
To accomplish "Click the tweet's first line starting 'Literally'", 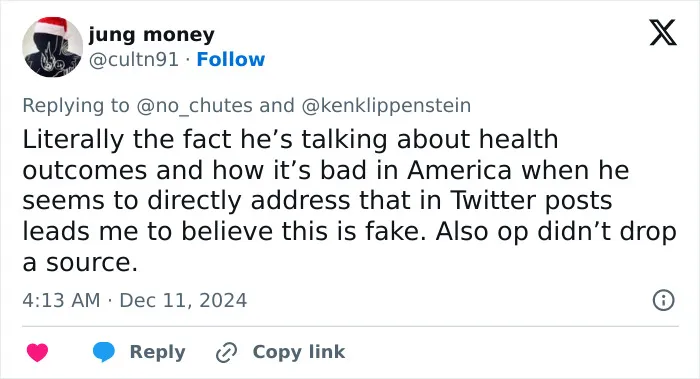I will (291, 139).
